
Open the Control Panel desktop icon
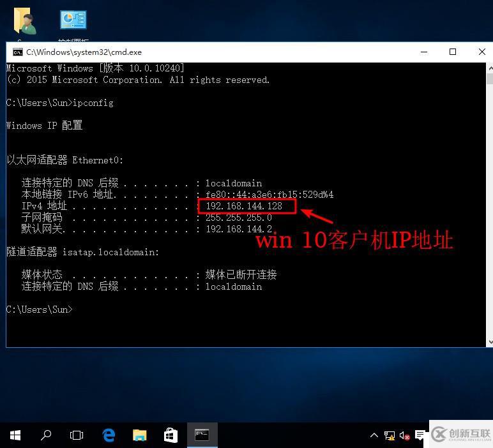click(x=73, y=20)
